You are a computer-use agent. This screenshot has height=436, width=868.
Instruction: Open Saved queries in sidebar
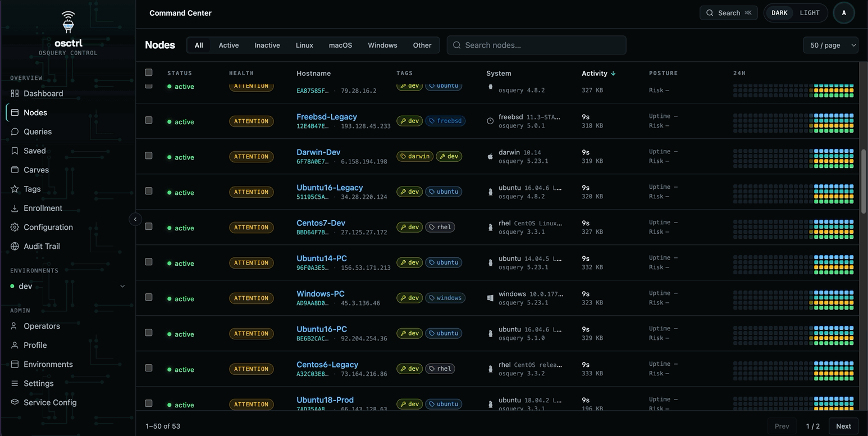coord(35,151)
